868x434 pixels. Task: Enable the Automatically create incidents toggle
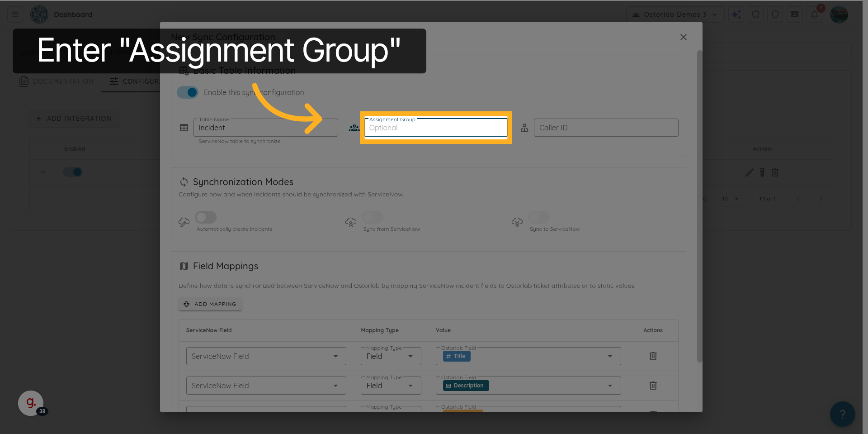(x=206, y=217)
